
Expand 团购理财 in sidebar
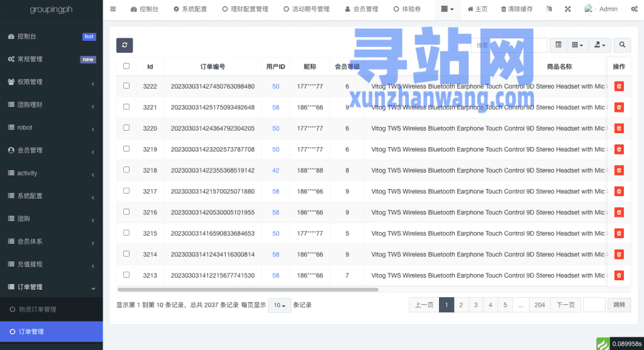[52, 105]
